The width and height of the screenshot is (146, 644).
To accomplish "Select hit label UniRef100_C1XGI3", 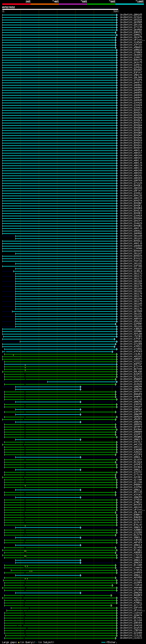I will tap(131, 638).
